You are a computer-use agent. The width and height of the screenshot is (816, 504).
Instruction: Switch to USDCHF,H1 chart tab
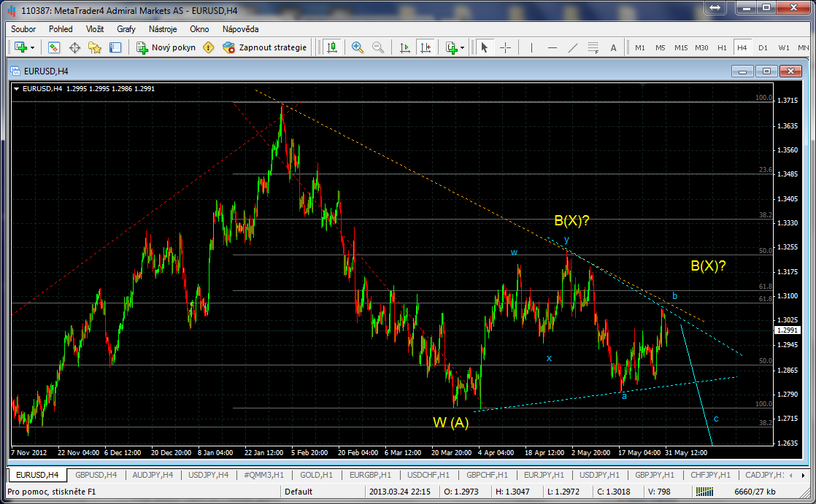tap(428, 475)
